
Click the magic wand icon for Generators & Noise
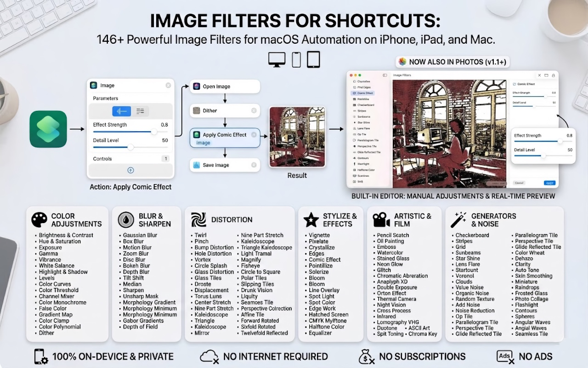click(x=458, y=220)
